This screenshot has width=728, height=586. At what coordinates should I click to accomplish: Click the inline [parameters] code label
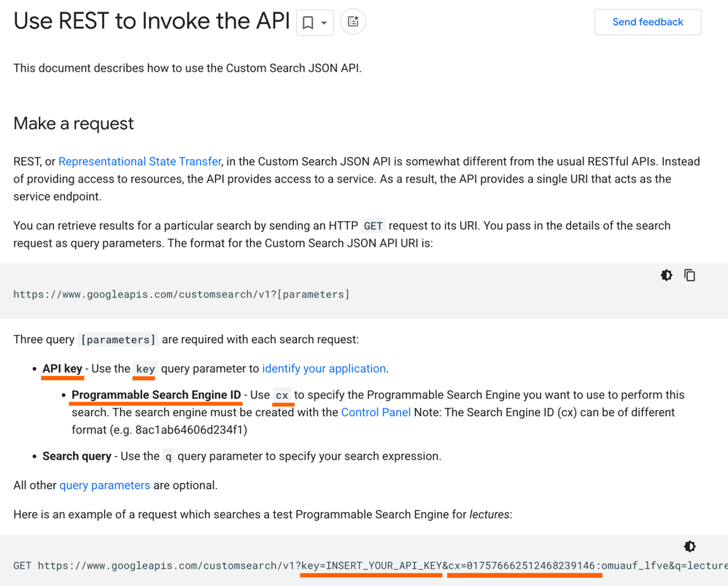[118, 339]
